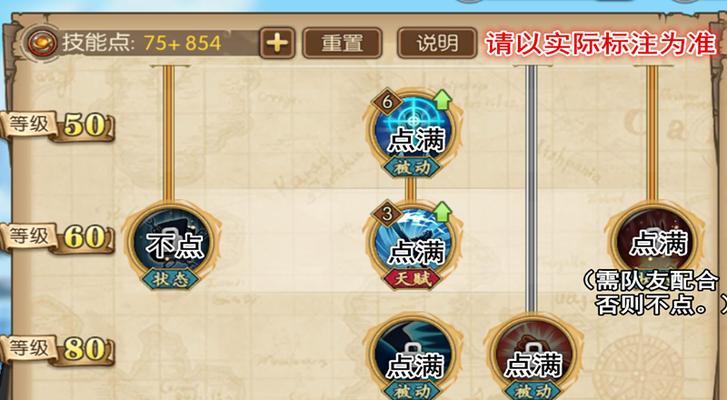Click the 等级 50 level marker
Viewport: 727px width, 400px height.
[x=58, y=125]
